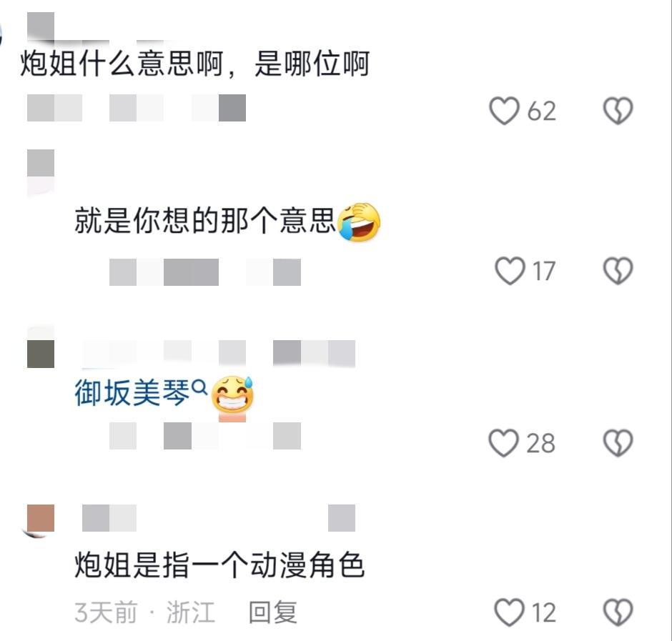
Task: Select the comment '炮姐是指一个动漫角色'
Action: point(219,565)
